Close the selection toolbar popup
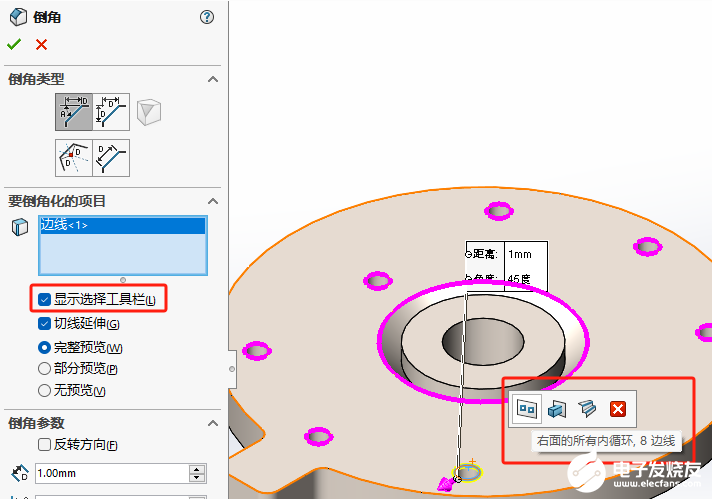 (x=618, y=409)
